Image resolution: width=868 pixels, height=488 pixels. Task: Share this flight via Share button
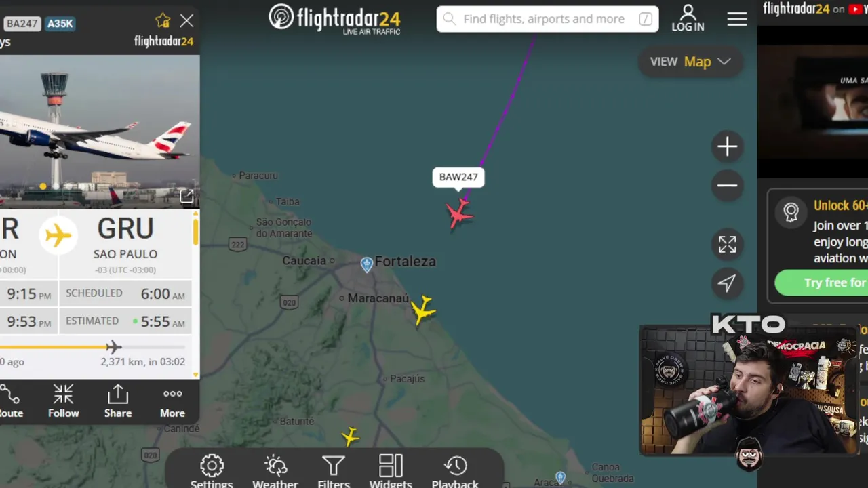118,401
